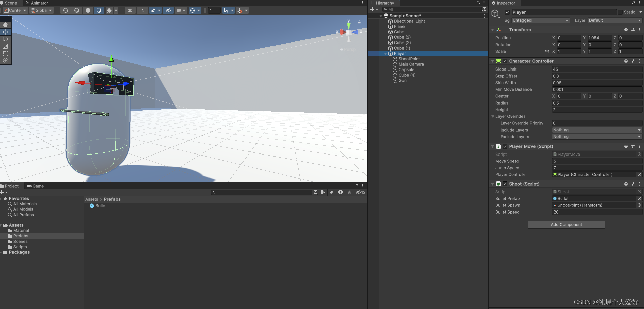Click the Add Component button
The image size is (644, 309).
[x=566, y=224]
